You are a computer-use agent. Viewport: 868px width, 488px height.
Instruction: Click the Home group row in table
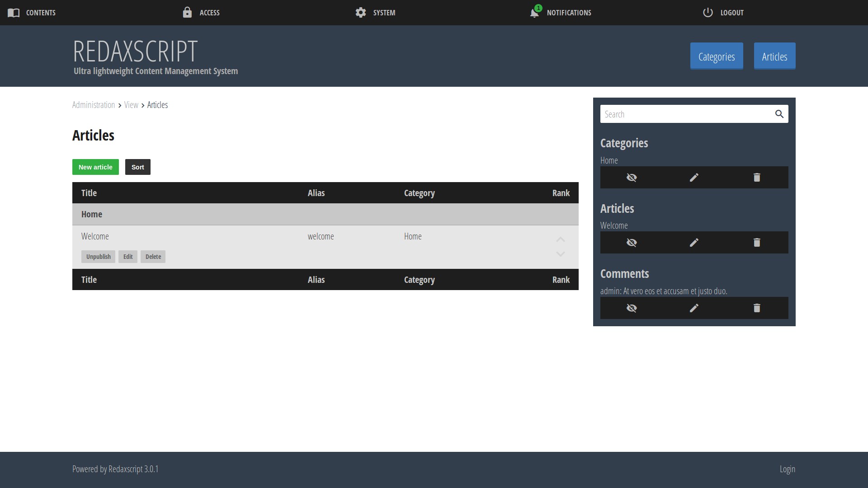[x=325, y=214]
